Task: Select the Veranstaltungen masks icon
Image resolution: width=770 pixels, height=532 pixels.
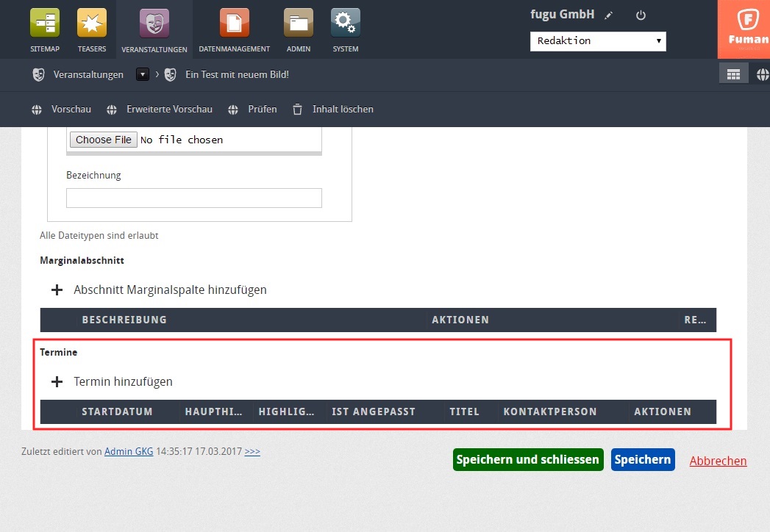Action: [154, 23]
